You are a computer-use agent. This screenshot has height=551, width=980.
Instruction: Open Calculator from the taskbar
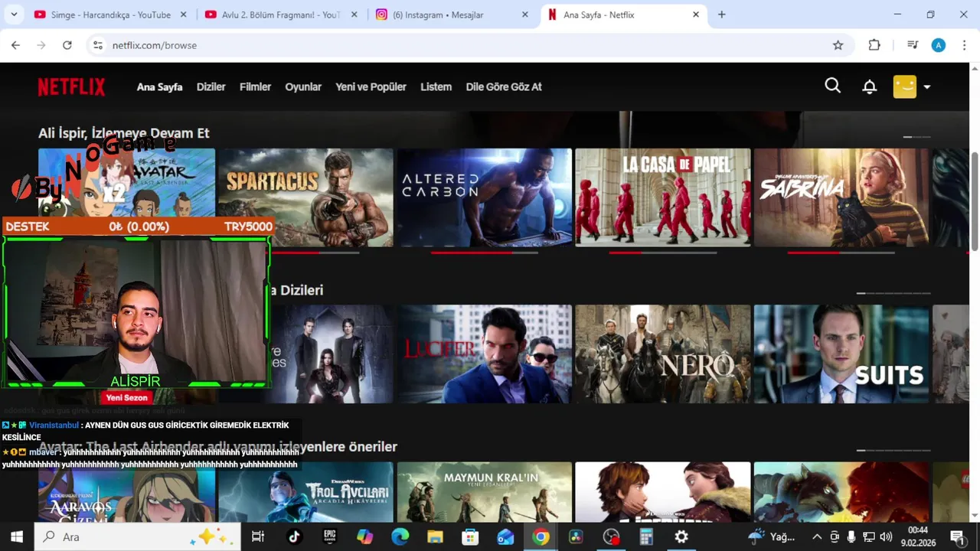click(646, 536)
